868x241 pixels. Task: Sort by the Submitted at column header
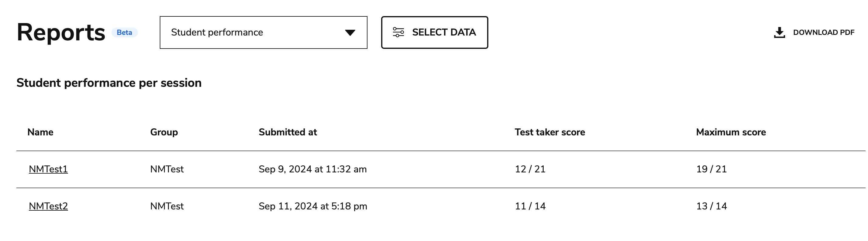tap(287, 132)
